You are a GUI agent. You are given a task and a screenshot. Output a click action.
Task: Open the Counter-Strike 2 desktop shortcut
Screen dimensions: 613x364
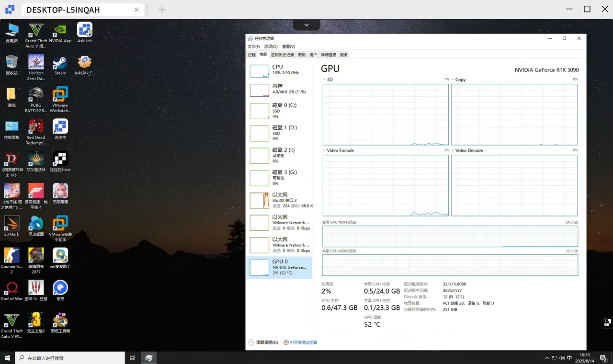(11, 261)
